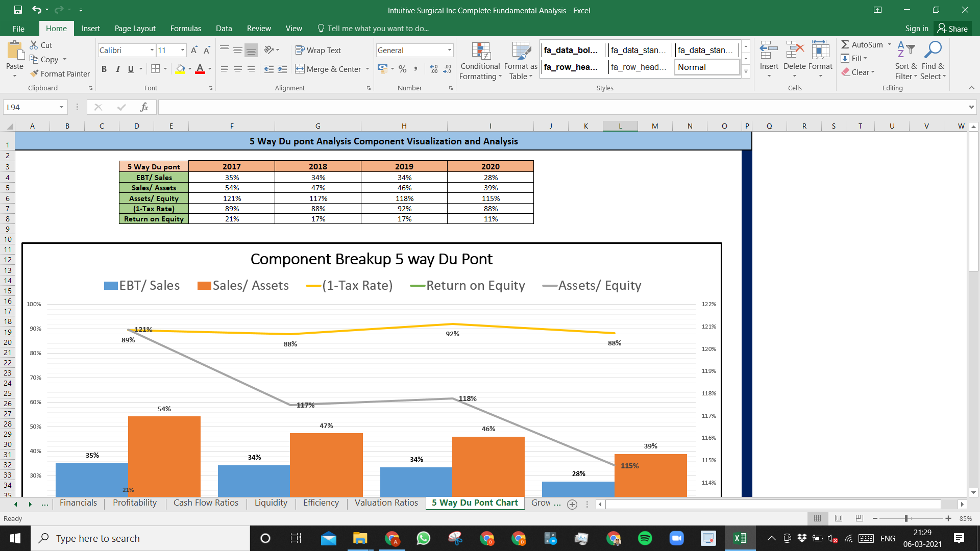This screenshot has width=980, height=551.
Task: Open Conditional Formatting menu
Action: pos(480,61)
